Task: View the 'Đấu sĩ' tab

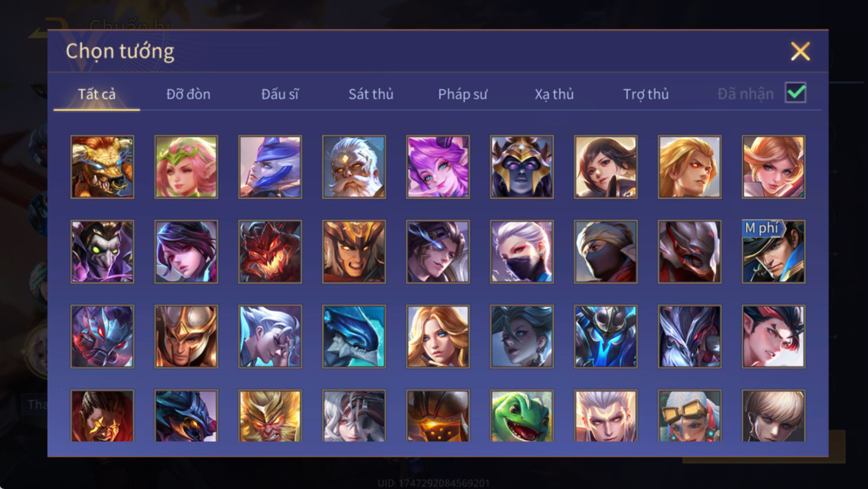Action: 280,94
